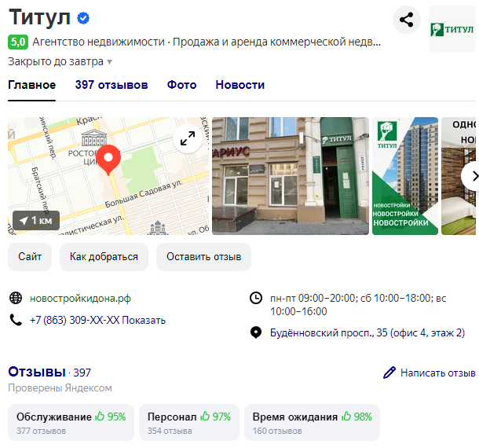The height and width of the screenshot is (448, 479).
Task: Click the blue verified checkmark badge
Action: tap(83, 18)
